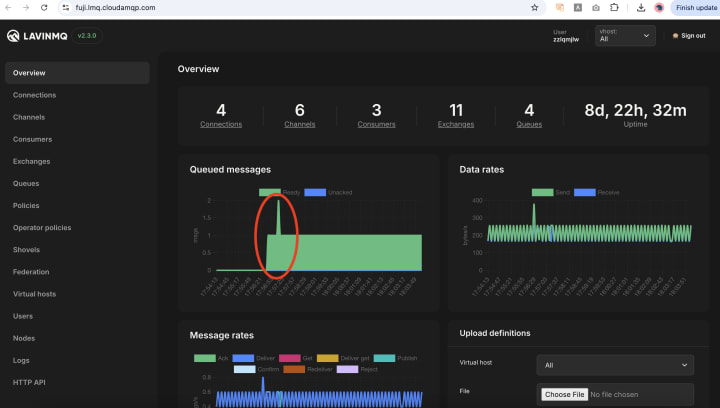Viewport: 720px width, 408px height.
Task: Click the v2.3.0 version badge
Action: pyautogui.click(x=87, y=35)
